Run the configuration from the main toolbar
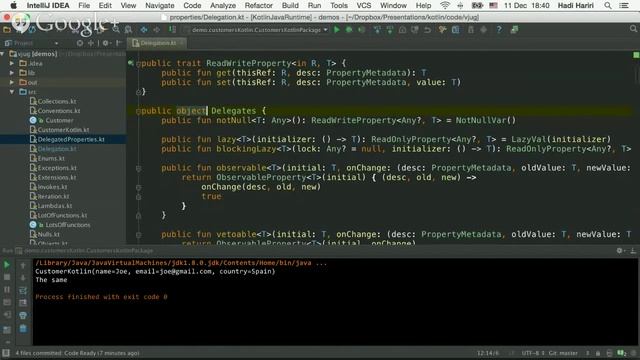 (x=337, y=29)
